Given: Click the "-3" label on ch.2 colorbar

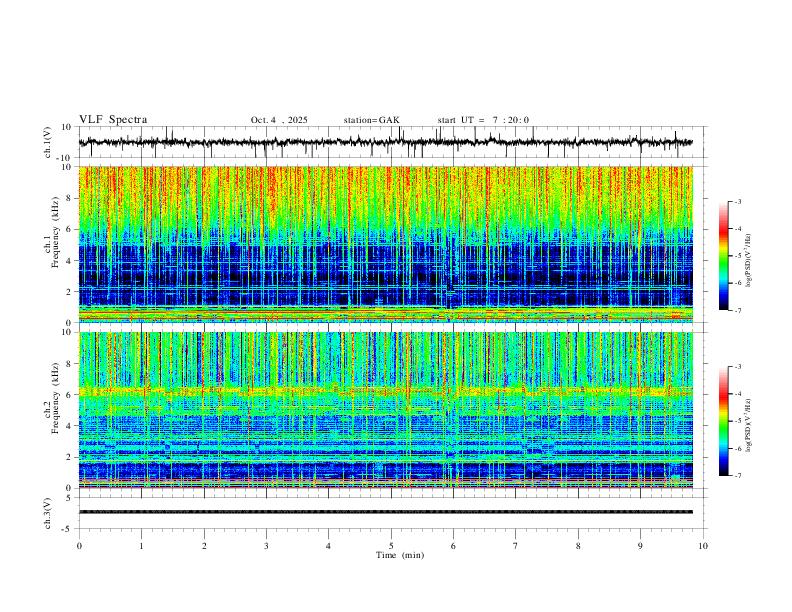Looking at the screenshot, I should click(737, 367).
